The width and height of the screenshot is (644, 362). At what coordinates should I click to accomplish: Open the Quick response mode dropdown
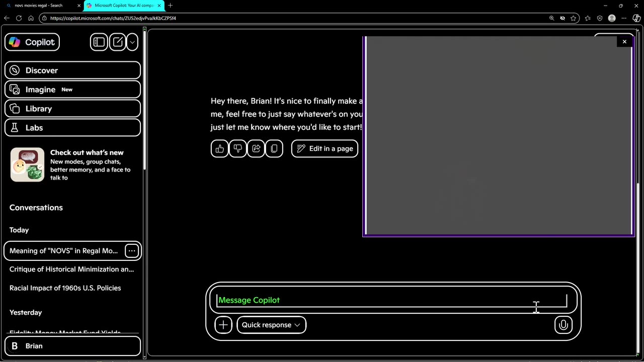(271, 325)
